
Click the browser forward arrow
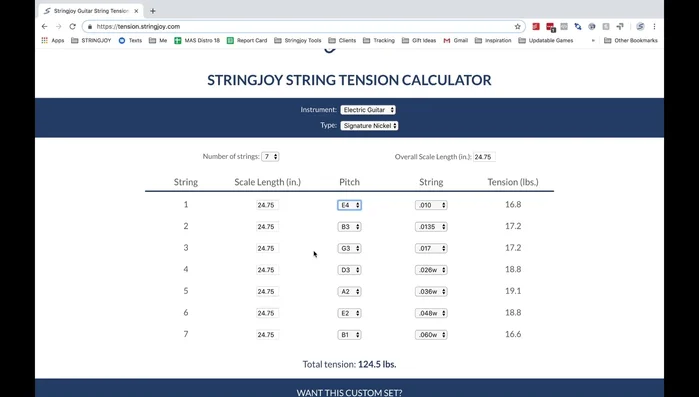tap(58, 26)
